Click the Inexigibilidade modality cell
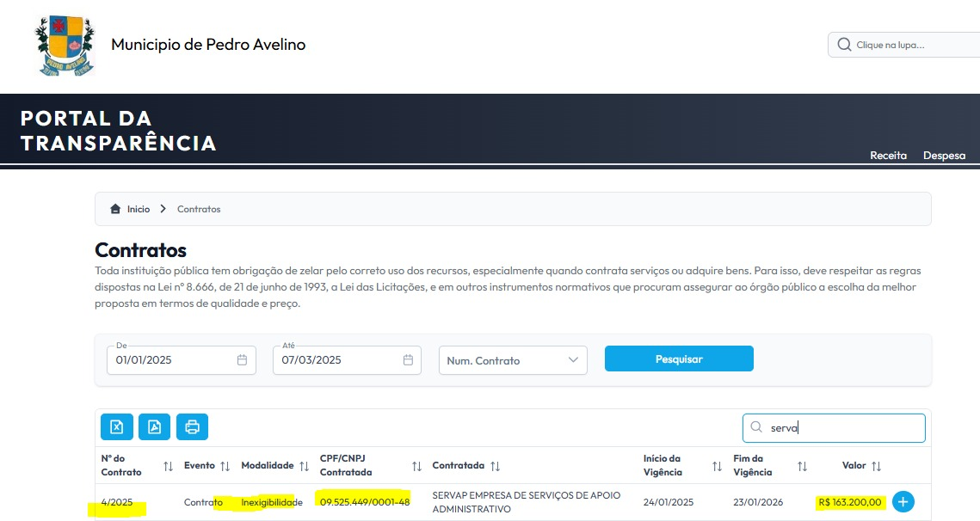The image size is (980, 521). click(x=272, y=502)
